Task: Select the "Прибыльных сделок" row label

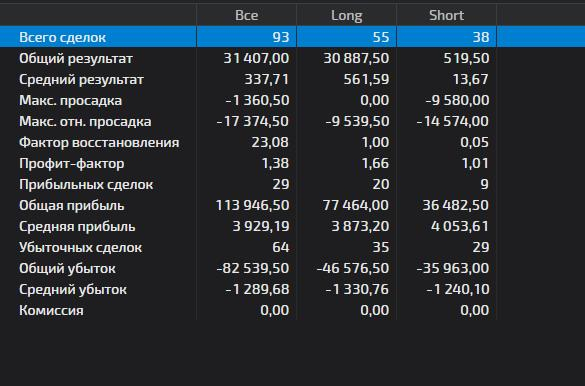Action: (x=86, y=185)
